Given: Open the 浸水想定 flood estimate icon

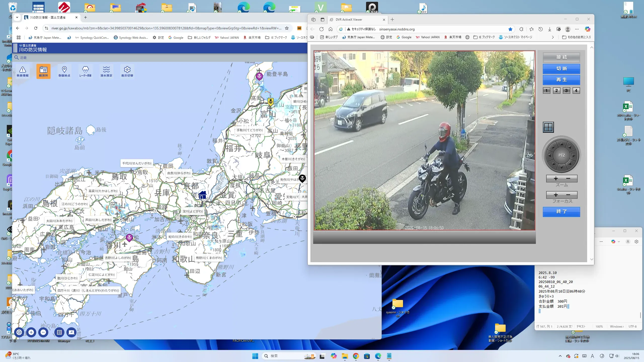Looking at the screenshot, I should tap(106, 71).
